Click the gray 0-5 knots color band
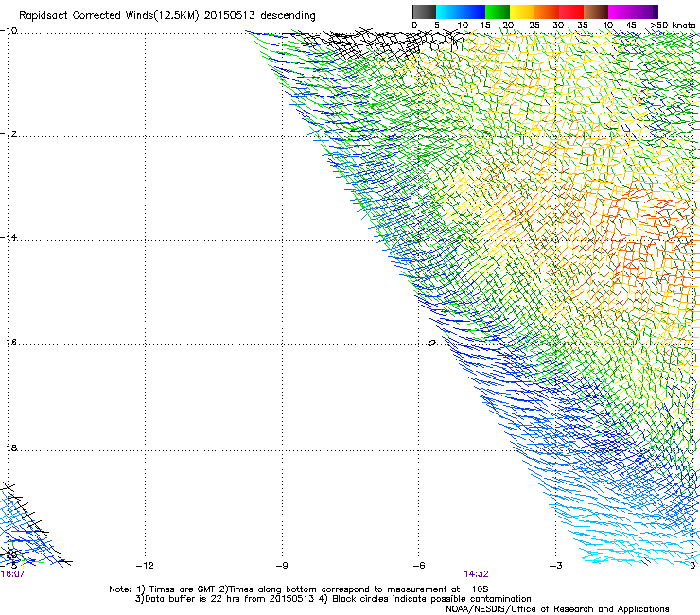The height and width of the screenshot is (615, 700). tap(424, 11)
